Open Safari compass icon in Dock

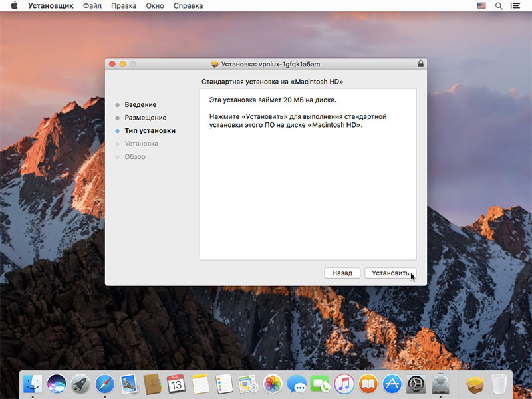105,384
